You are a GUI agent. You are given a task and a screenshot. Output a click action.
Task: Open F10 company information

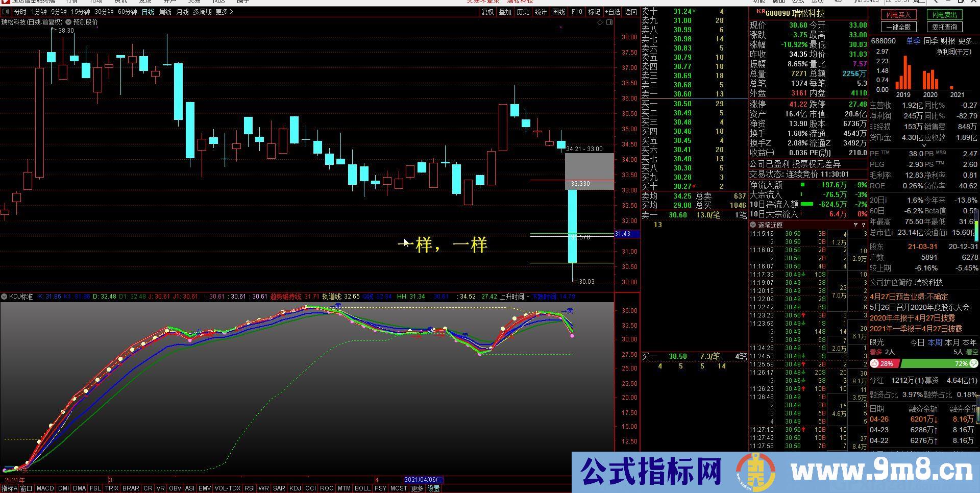pyautogui.click(x=577, y=12)
